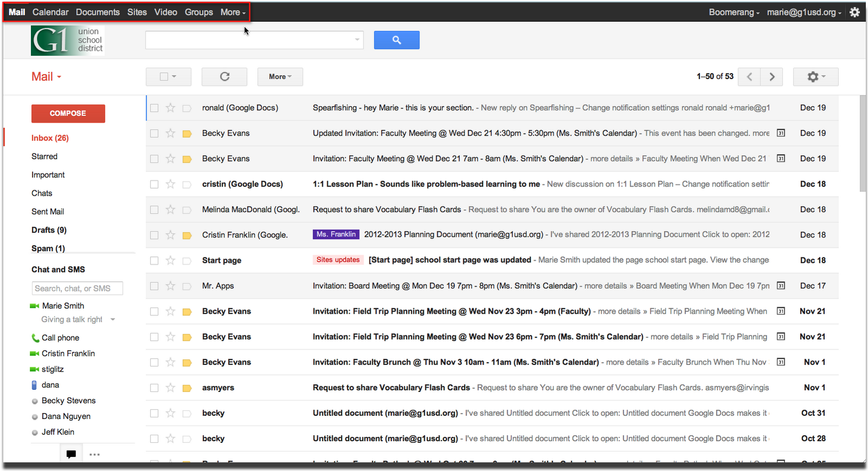Screen dimensions: 868x471
Task: Open the mail settings gear dropdown
Action: 815,77
